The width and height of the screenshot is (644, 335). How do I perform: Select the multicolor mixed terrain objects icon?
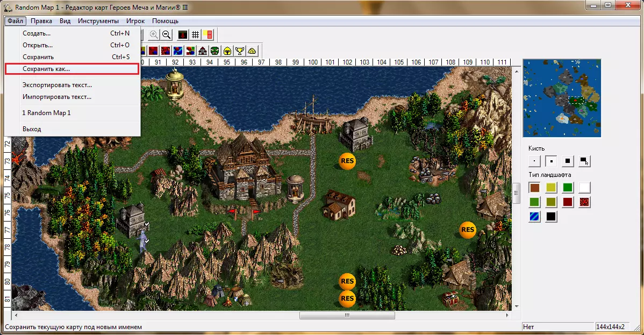190,51
